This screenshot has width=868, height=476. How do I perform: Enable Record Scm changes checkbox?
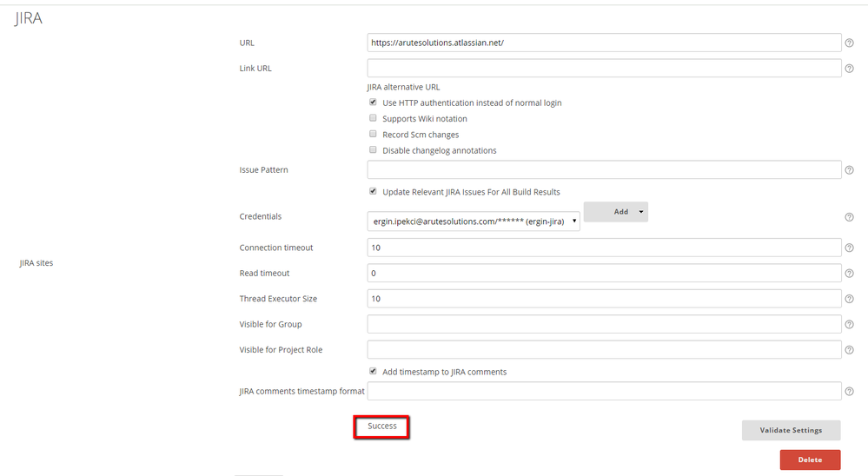point(373,134)
